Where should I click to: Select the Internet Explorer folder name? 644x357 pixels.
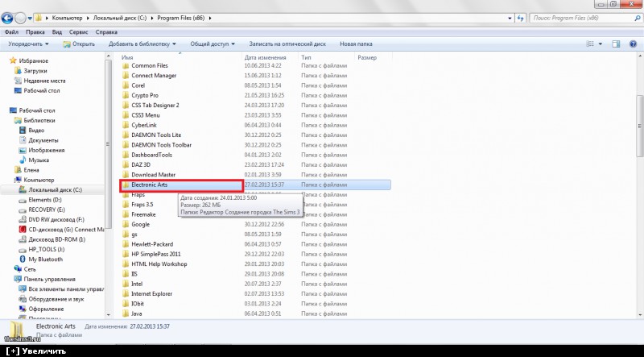152,293
